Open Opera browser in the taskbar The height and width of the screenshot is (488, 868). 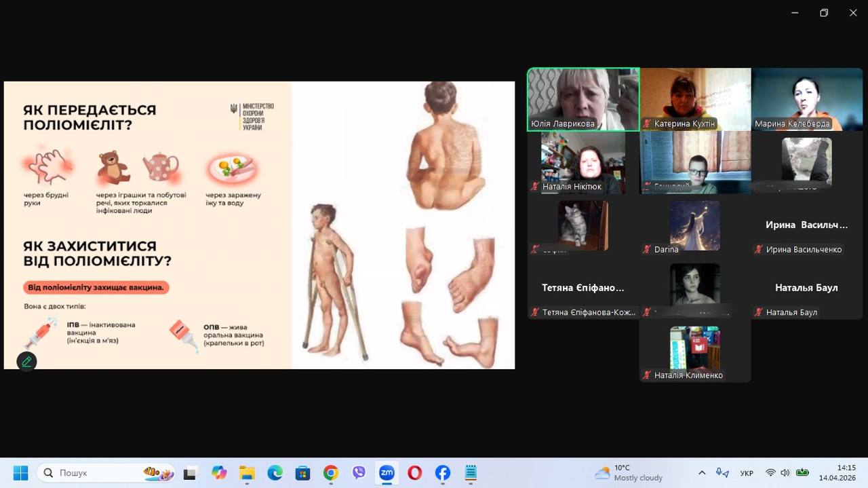click(414, 473)
